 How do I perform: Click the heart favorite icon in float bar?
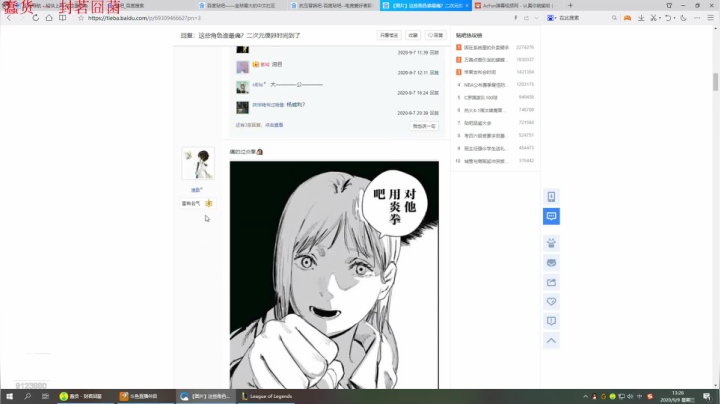551,302
